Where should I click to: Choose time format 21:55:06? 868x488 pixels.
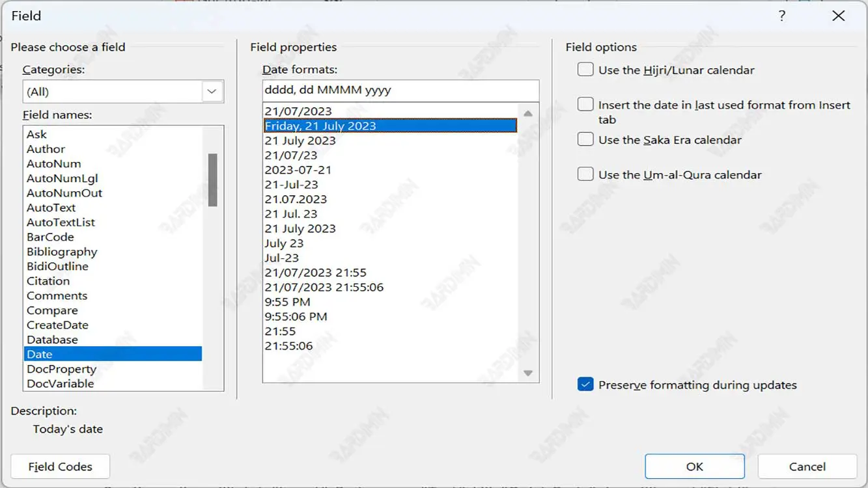coord(288,346)
